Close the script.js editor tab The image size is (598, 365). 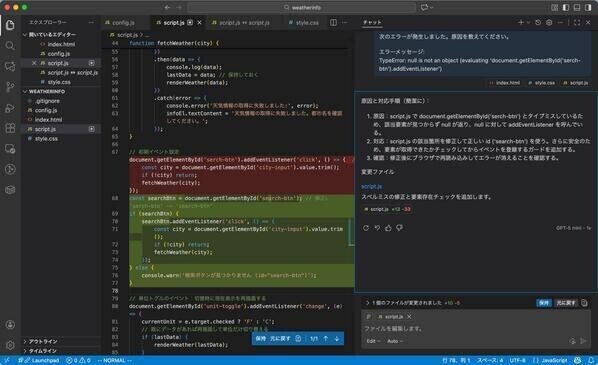(x=199, y=23)
